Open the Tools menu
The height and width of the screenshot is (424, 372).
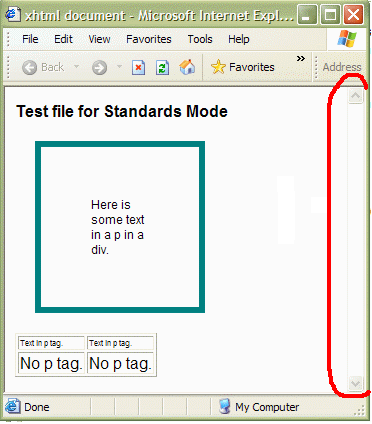(x=200, y=39)
